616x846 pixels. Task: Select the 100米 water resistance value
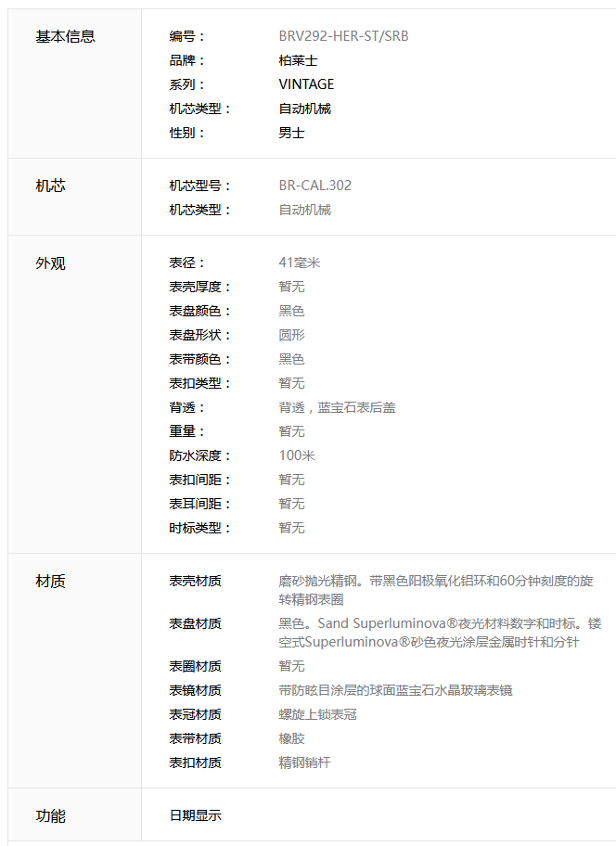pyautogui.click(x=297, y=455)
